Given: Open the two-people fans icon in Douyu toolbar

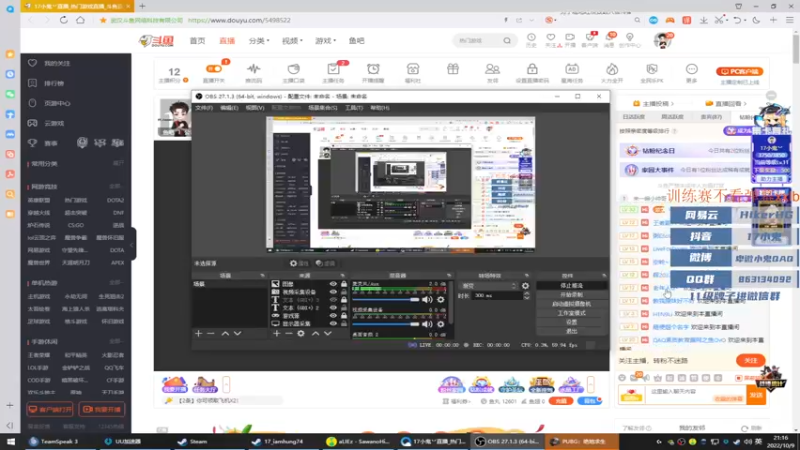Looking at the screenshot, I should coord(492,69).
